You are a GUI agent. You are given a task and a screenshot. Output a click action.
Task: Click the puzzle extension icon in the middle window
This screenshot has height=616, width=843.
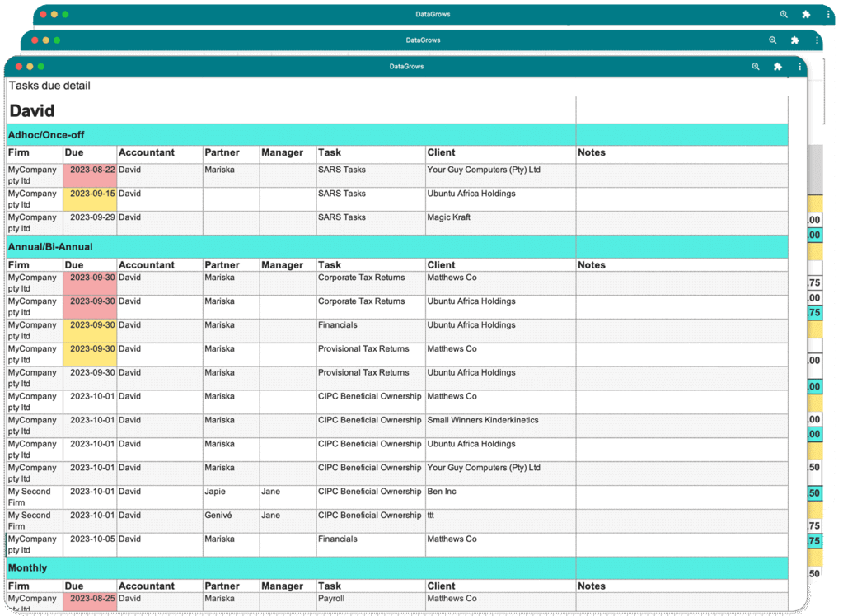(794, 40)
